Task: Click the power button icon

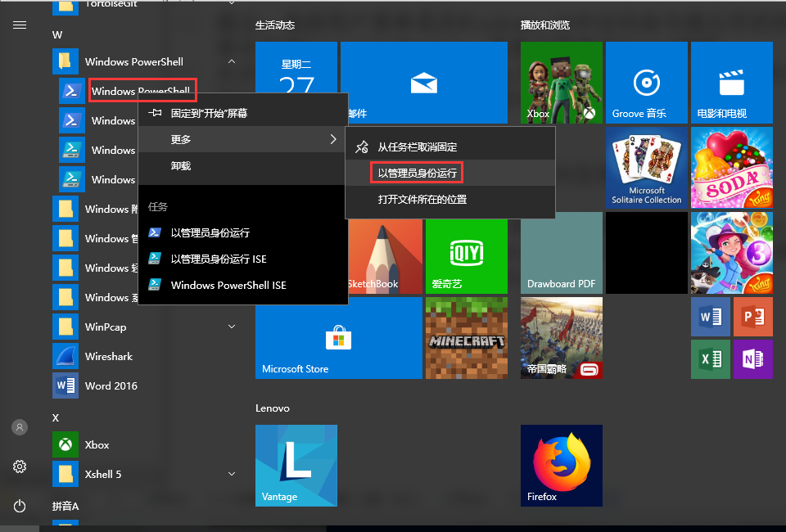Action: (x=20, y=506)
